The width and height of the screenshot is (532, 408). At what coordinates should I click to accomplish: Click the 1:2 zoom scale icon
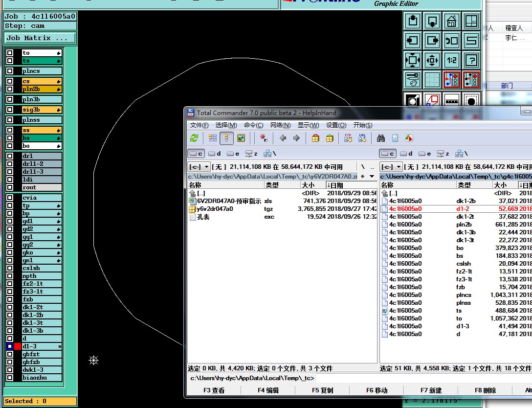452,61
